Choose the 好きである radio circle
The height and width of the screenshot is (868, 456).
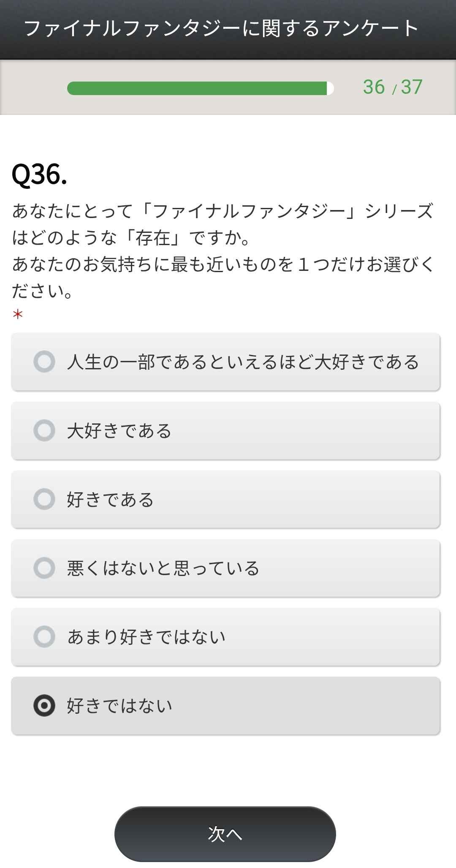(44, 499)
